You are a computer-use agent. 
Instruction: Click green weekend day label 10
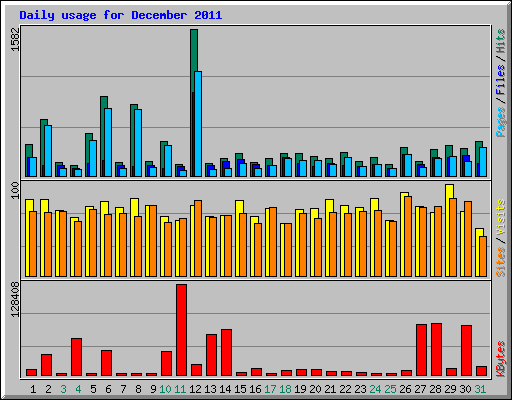tap(165, 389)
